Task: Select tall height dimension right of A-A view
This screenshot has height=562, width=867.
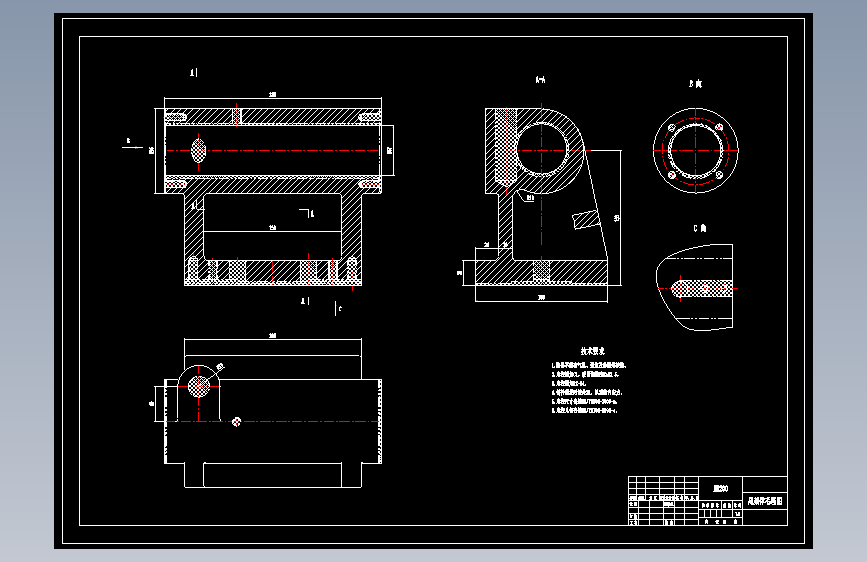Action: (616, 218)
